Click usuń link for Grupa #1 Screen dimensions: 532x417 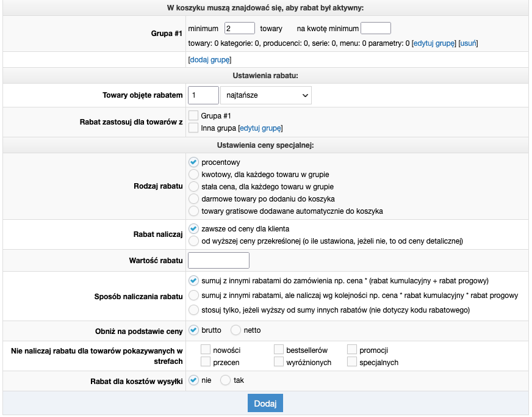tap(468, 43)
